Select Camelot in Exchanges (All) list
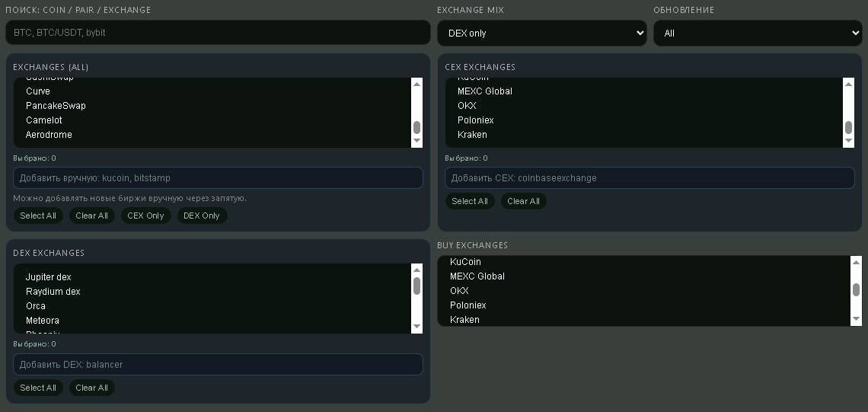Viewport: 868px width, 412px height. [x=212, y=120]
